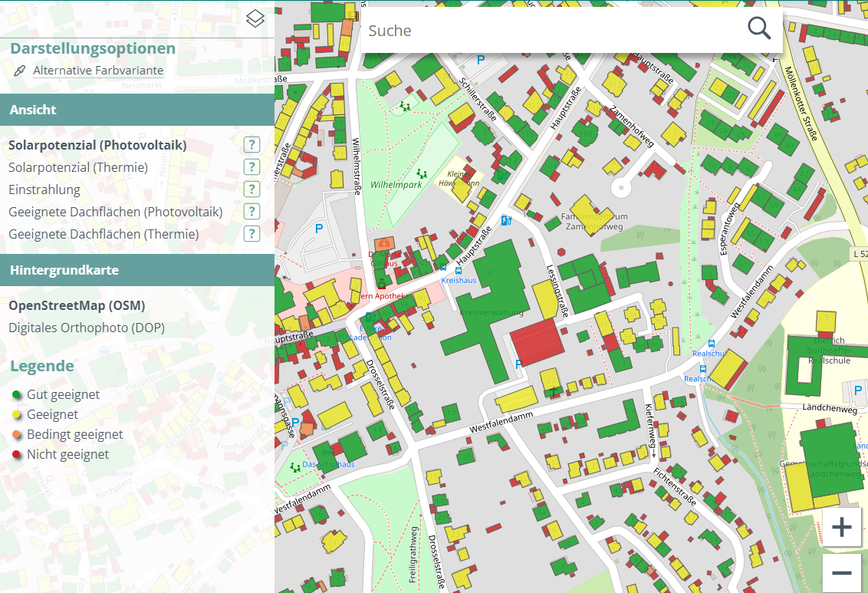
Task: Click the Alternative Farbvariante link
Action: point(98,71)
